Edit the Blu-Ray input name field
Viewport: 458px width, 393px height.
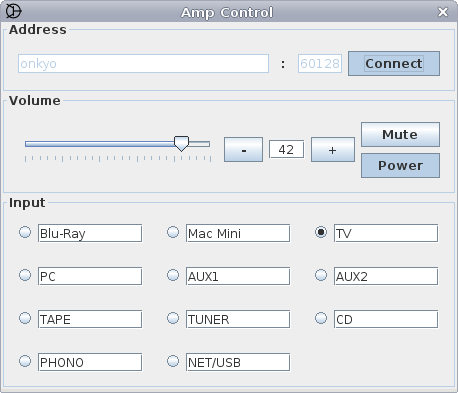tap(90, 233)
